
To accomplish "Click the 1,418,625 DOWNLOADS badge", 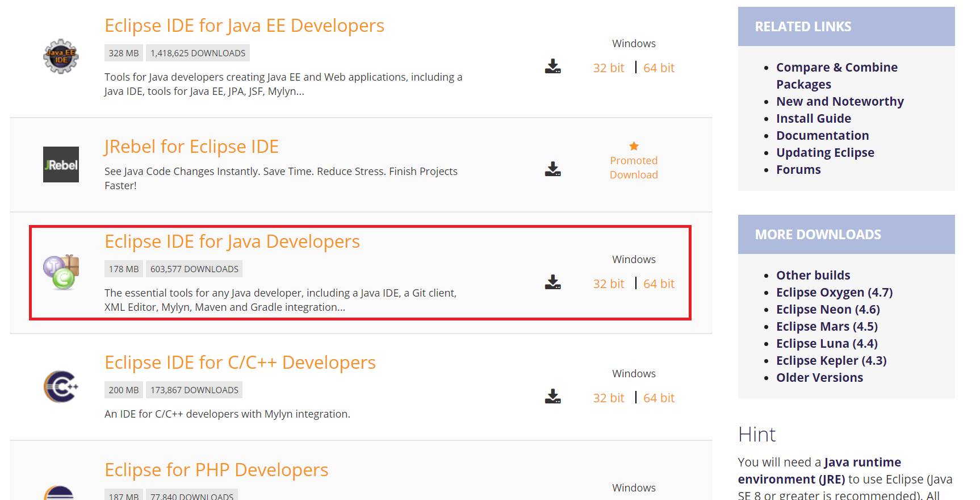I will pos(198,53).
